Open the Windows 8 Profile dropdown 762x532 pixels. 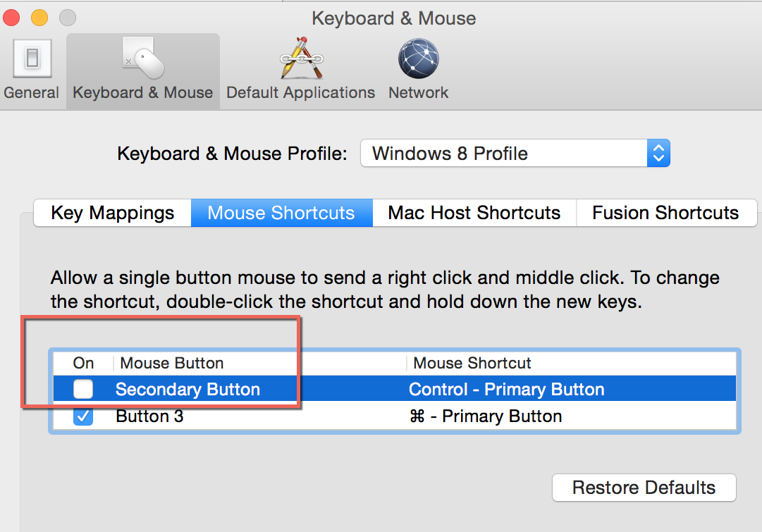(515, 153)
